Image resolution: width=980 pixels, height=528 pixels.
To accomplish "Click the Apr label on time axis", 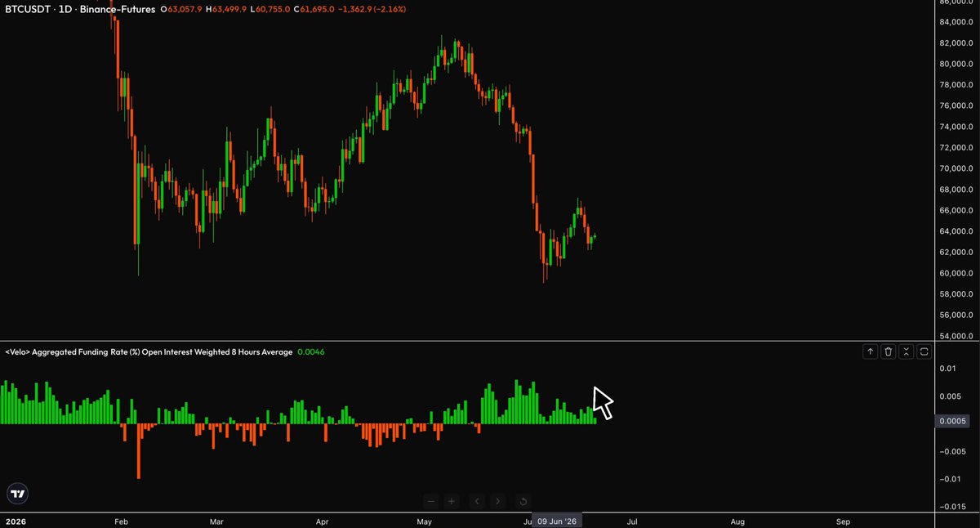I will pos(323,521).
